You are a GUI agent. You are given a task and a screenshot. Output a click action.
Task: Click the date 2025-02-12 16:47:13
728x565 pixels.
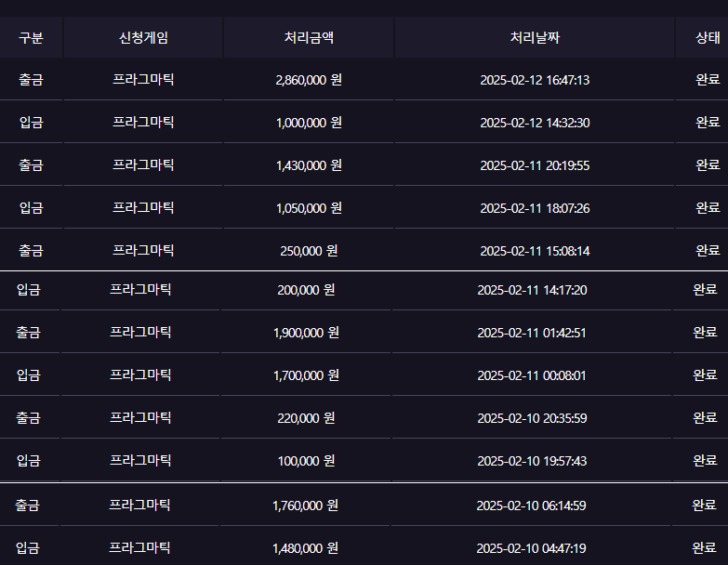point(535,80)
